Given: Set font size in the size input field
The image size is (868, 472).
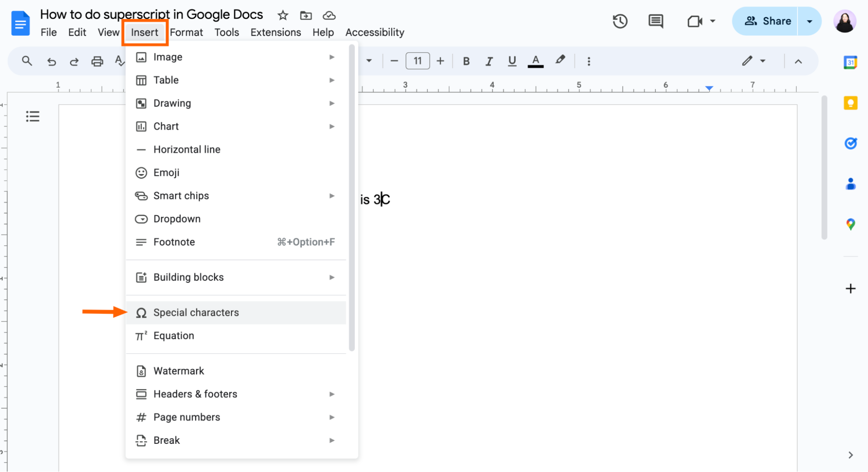Looking at the screenshot, I should tap(417, 61).
